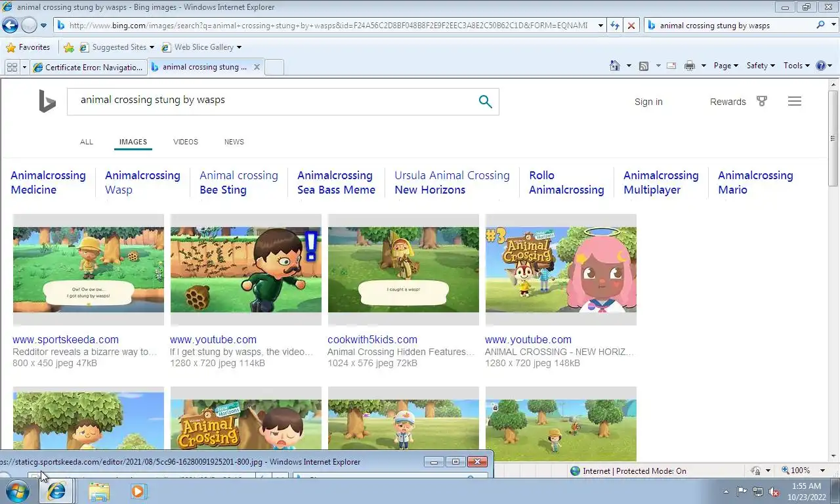Click the Quick Tabs grid icon
840x504 pixels.
[12, 67]
